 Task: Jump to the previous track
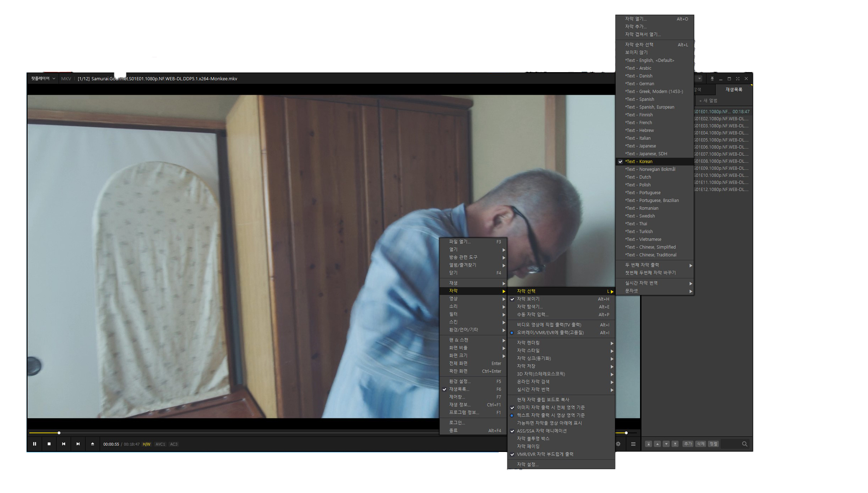click(64, 444)
